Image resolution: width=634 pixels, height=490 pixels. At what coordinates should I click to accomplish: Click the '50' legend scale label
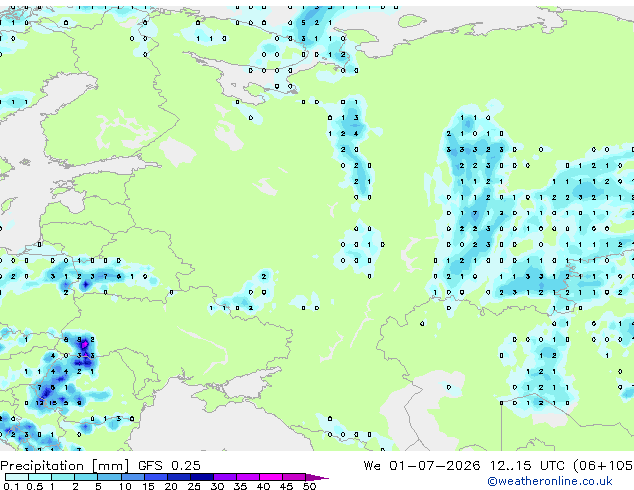(x=309, y=486)
